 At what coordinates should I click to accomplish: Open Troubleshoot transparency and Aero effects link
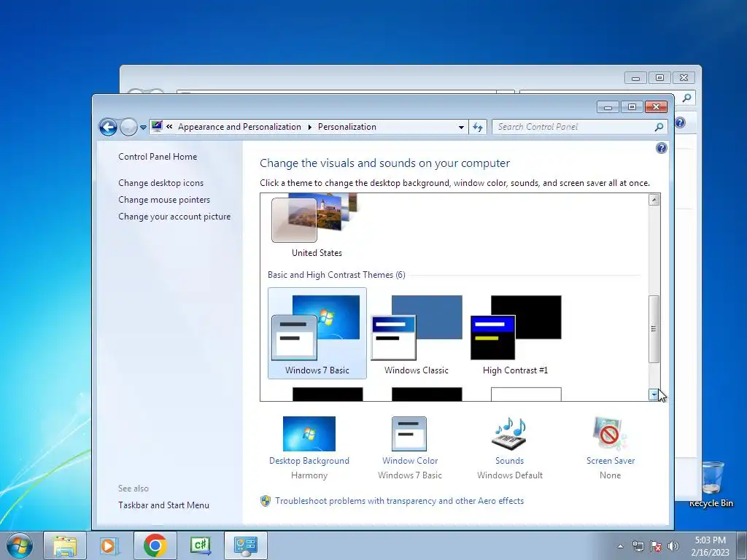pyautogui.click(x=399, y=501)
